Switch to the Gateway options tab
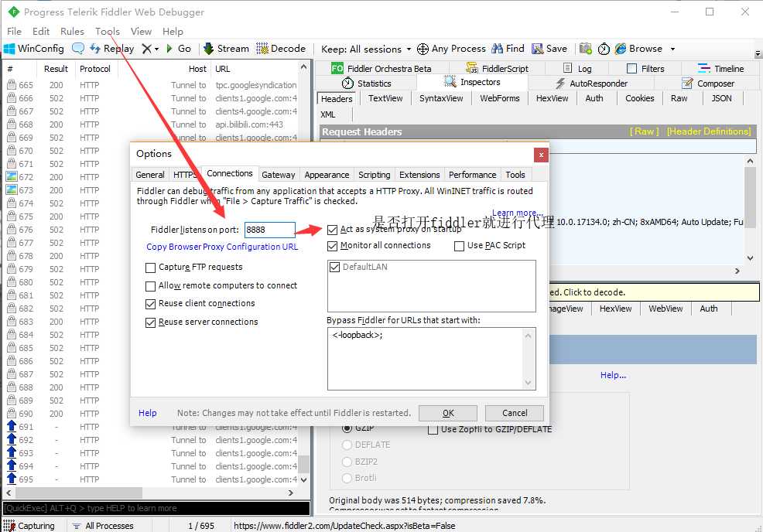The height and width of the screenshot is (532, 763). (x=279, y=175)
